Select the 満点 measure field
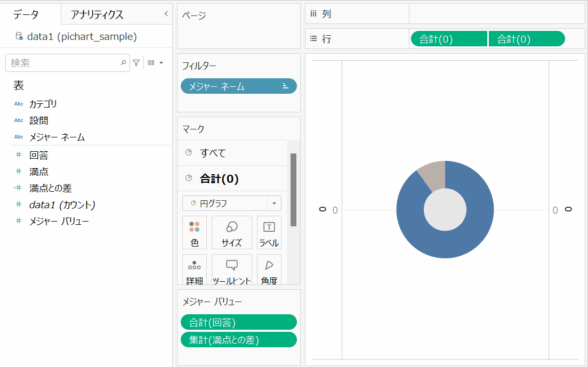The height and width of the screenshot is (367, 588). click(x=38, y=172)
